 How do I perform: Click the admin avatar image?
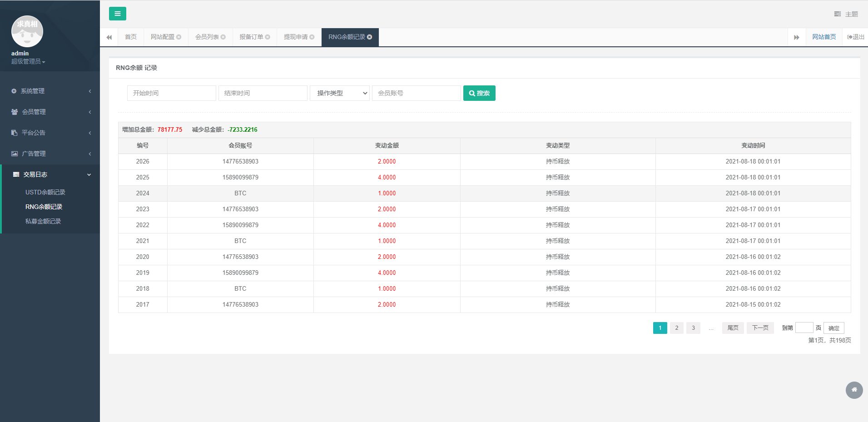pyautogui.click(x=27, y=31)
